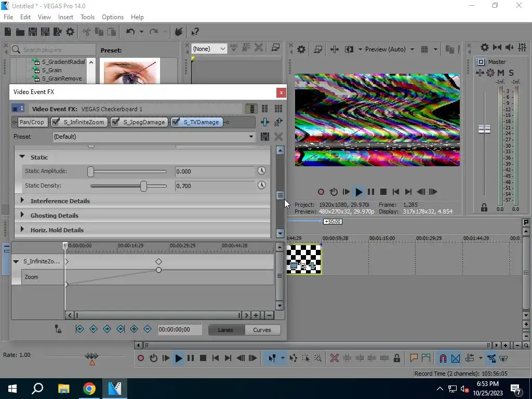Click Enable Snapping magnet icon
This screenshot has height=399, width=532.
(443, 358)
